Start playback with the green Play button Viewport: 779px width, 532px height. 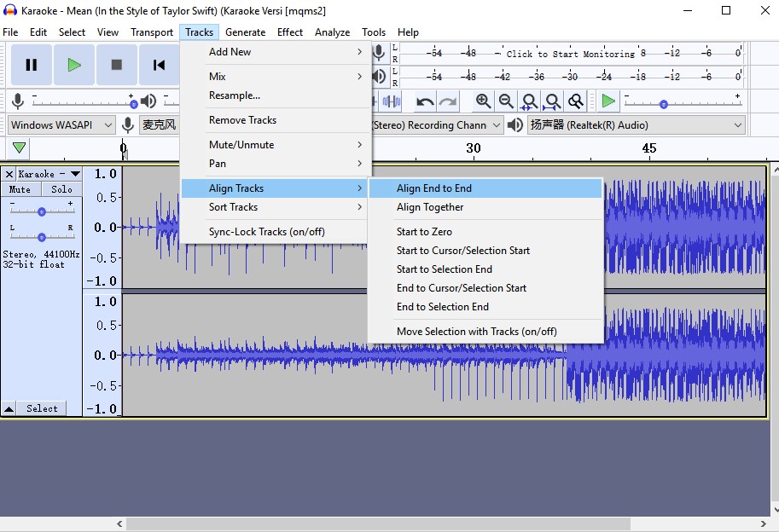click(x=74, y=65)
